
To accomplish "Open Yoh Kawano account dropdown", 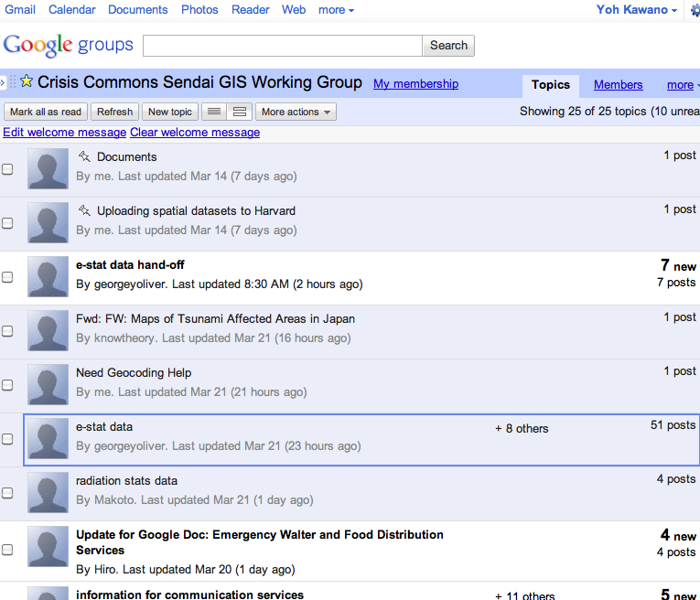I will point(636,10).
